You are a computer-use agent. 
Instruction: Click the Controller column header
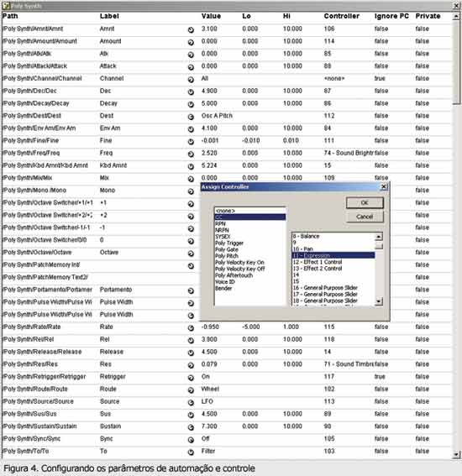click(341, 16)
